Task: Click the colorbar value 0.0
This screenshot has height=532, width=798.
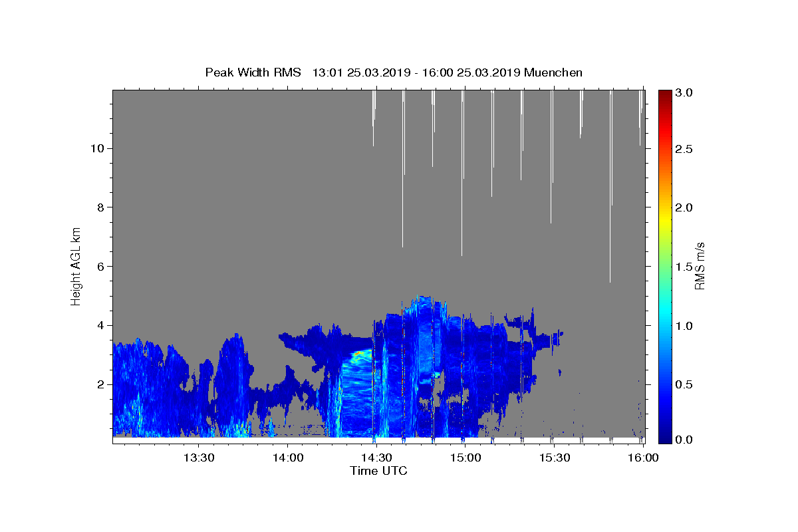Action: [x=684, y=440]
